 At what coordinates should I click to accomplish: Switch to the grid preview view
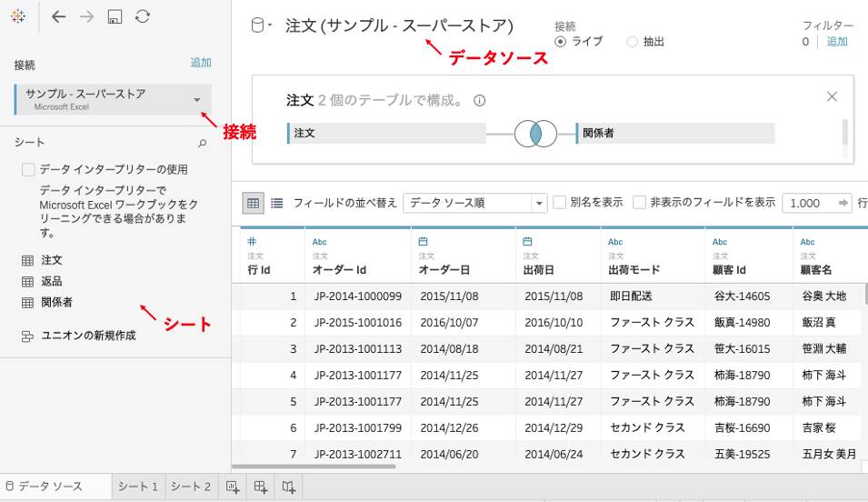click(x=253, y=204)
